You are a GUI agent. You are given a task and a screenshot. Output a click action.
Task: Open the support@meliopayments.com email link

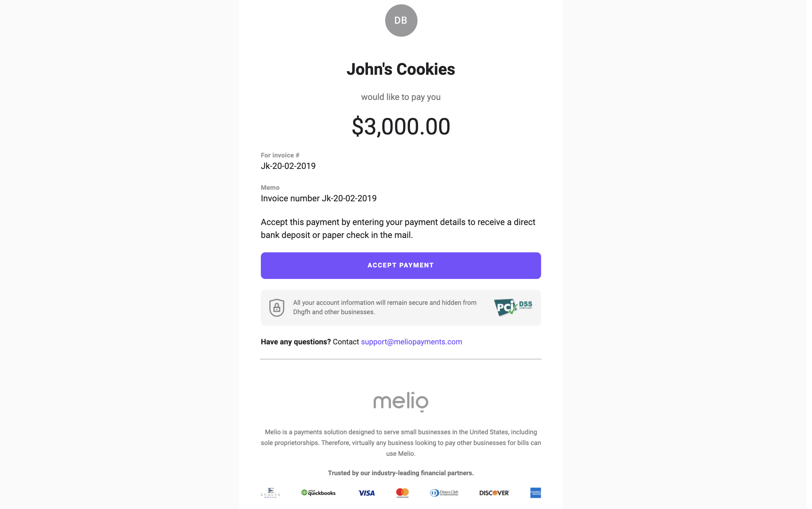411,342
